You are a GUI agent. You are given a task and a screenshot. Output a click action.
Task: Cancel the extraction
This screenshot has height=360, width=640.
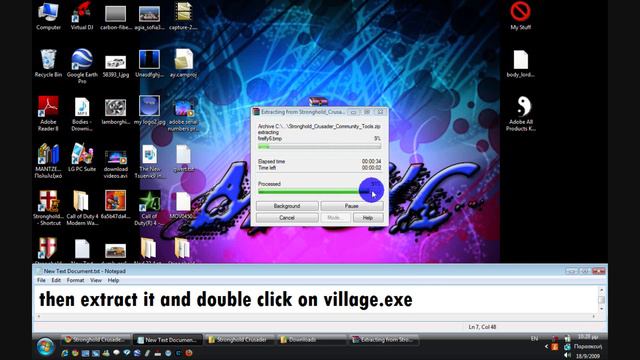point(287,218)
